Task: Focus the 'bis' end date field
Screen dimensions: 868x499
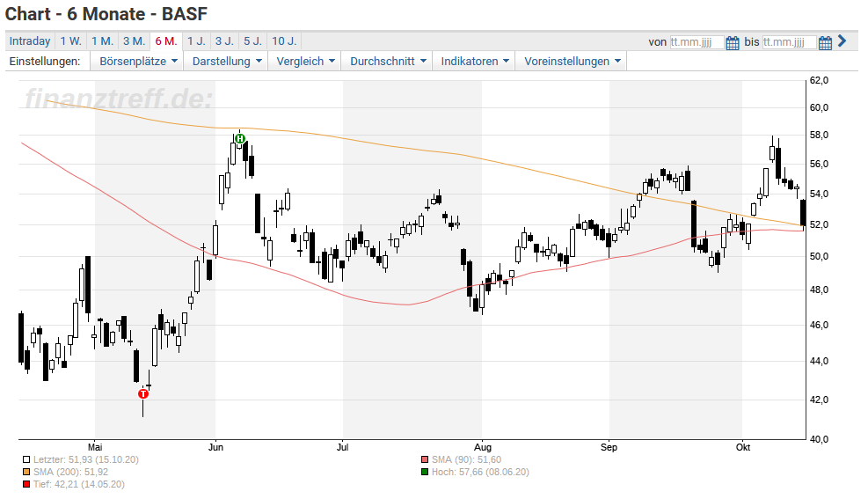Action: [790, 42]
